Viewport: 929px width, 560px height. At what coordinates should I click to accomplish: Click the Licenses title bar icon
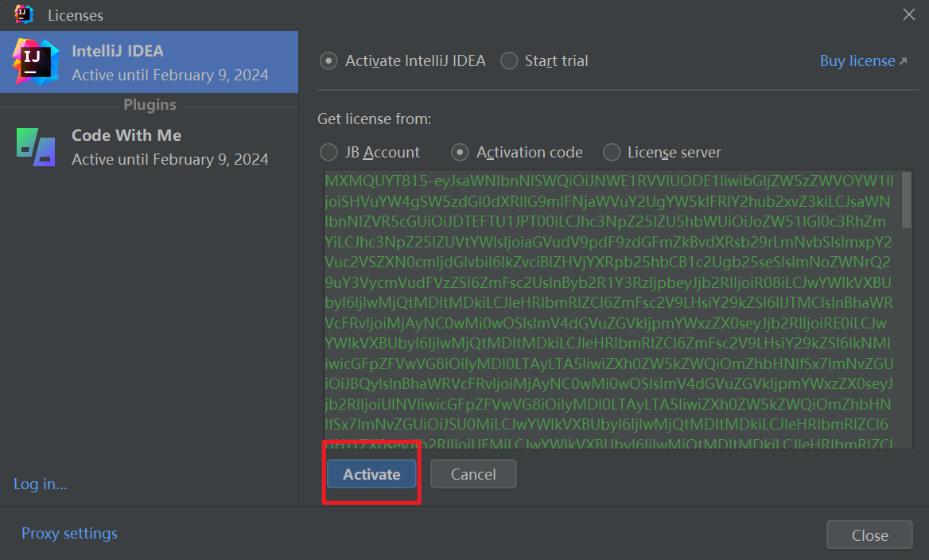click(x=23, y=14)
